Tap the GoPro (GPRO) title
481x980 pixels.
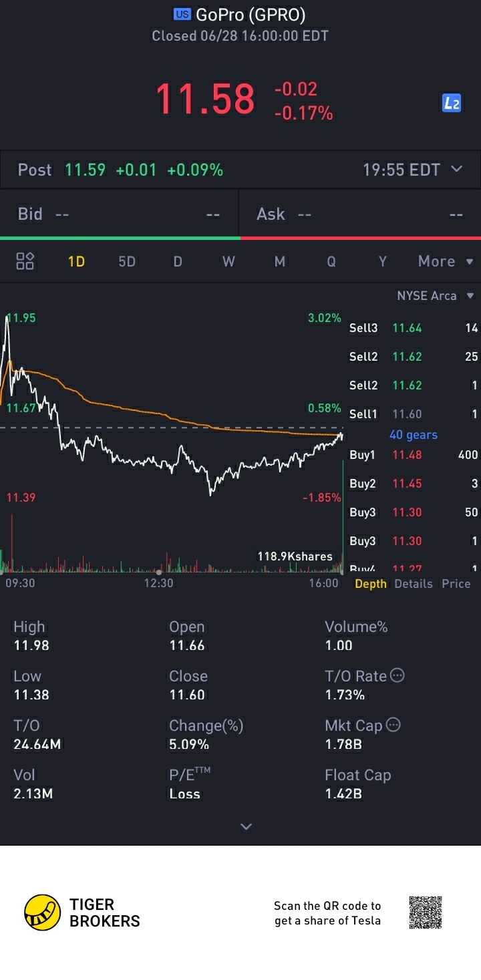[251, 14]
